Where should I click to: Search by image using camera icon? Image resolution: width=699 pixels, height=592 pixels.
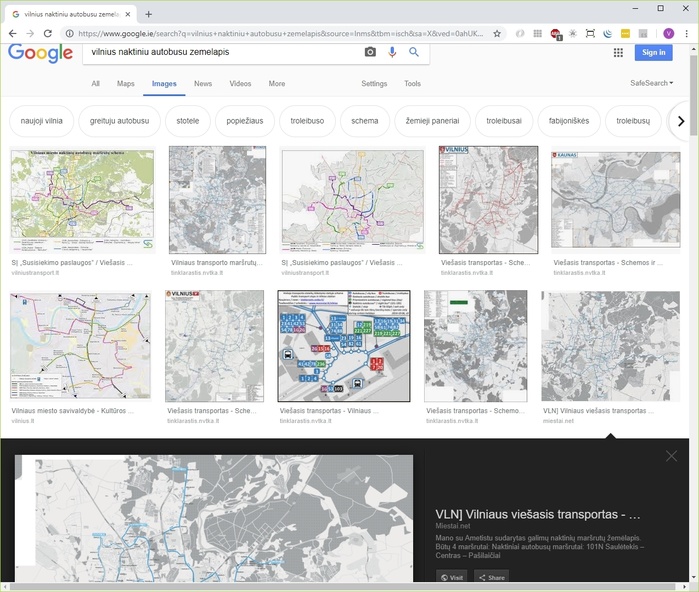click(370, 52)
